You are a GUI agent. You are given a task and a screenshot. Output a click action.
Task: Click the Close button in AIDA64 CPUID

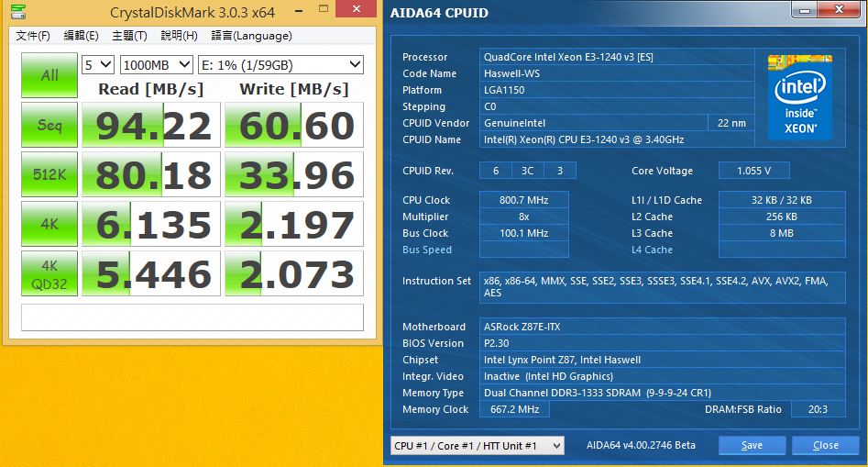(825, 445)
